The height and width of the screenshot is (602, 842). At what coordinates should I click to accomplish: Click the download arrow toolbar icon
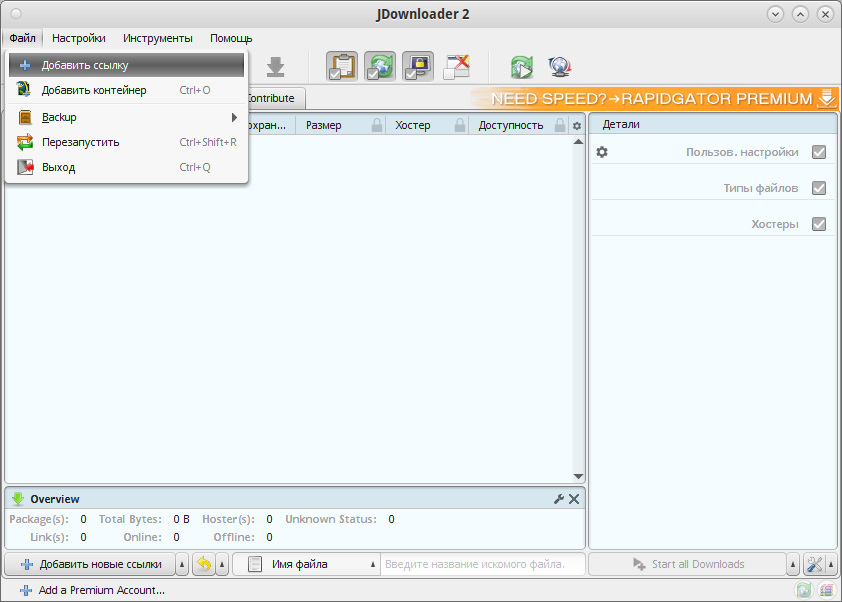275,67
